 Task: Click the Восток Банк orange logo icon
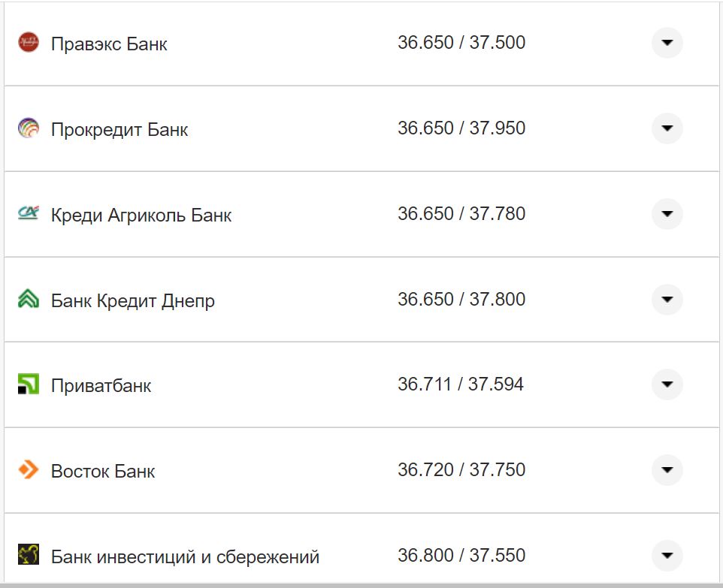pyautogui.click(x=29, y=470)
